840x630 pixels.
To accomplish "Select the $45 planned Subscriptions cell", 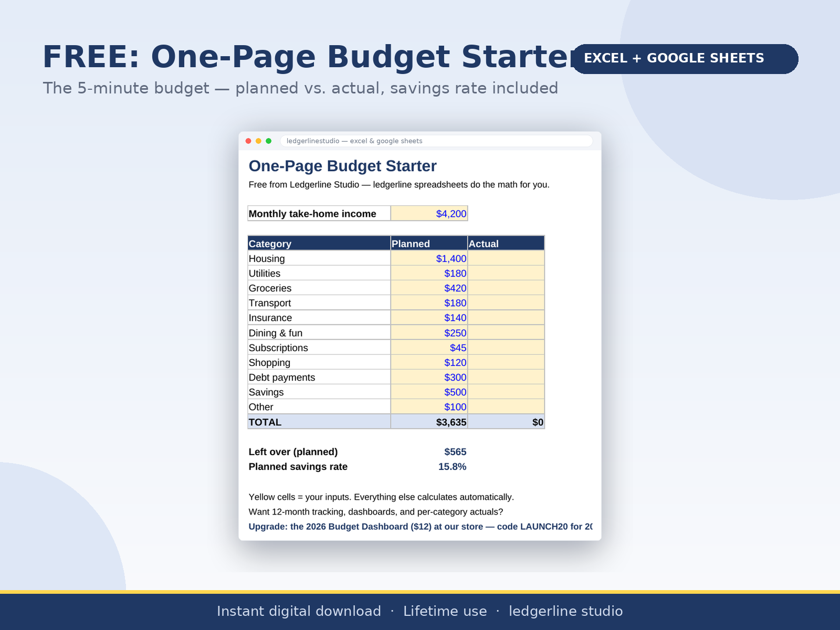I will (x=429, y=348).
